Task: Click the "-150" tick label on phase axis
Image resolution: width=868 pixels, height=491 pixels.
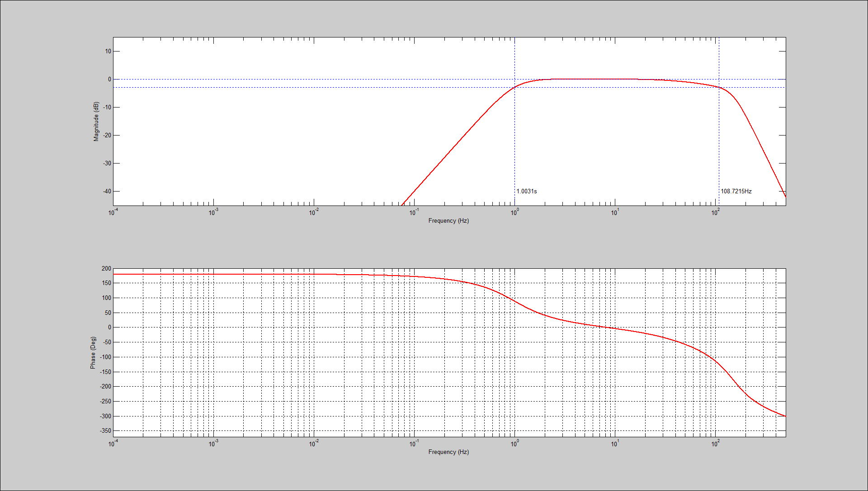Action: [105, 372]
